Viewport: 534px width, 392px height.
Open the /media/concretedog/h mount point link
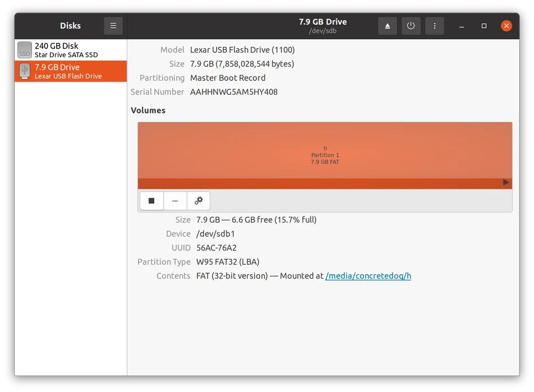[x=368, y=276]
